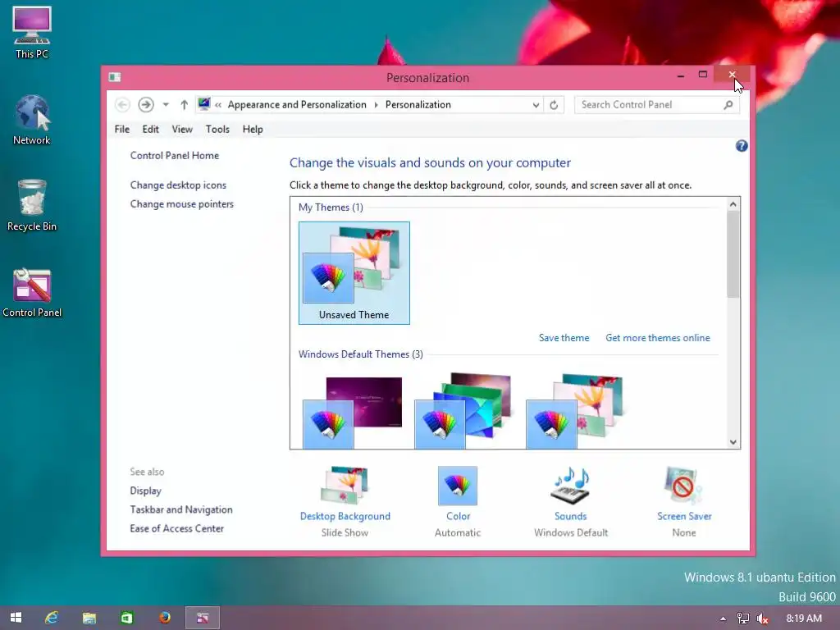
Task: Open Color settings swatch icon
Action: pyautogui.click(x=458, y=486)
